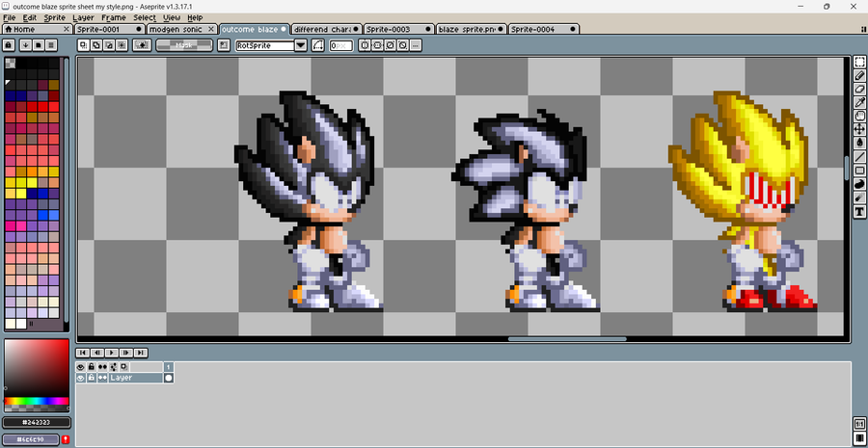
Task: Open the palette sort options arrow button
Action: (25, 45)
